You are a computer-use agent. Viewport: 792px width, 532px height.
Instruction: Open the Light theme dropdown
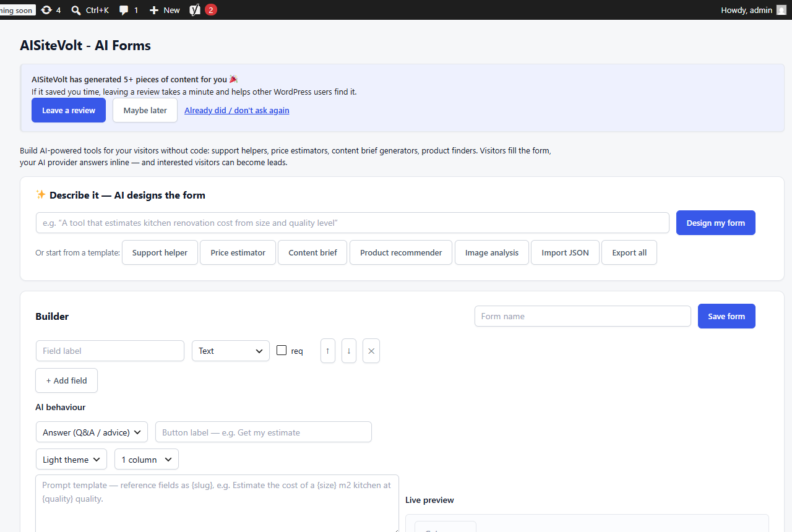pyautogui.click(x=71, y=460)
